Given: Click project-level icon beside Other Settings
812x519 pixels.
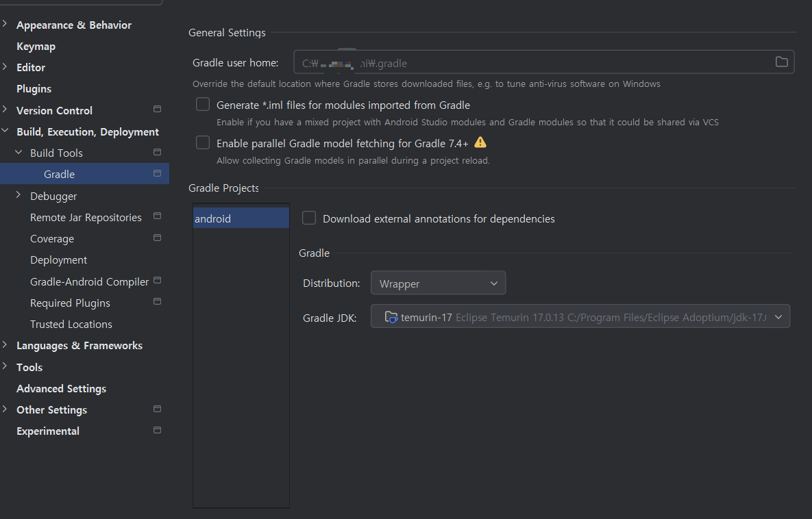Looking at the screenshot, I should [x=158, y=409].
